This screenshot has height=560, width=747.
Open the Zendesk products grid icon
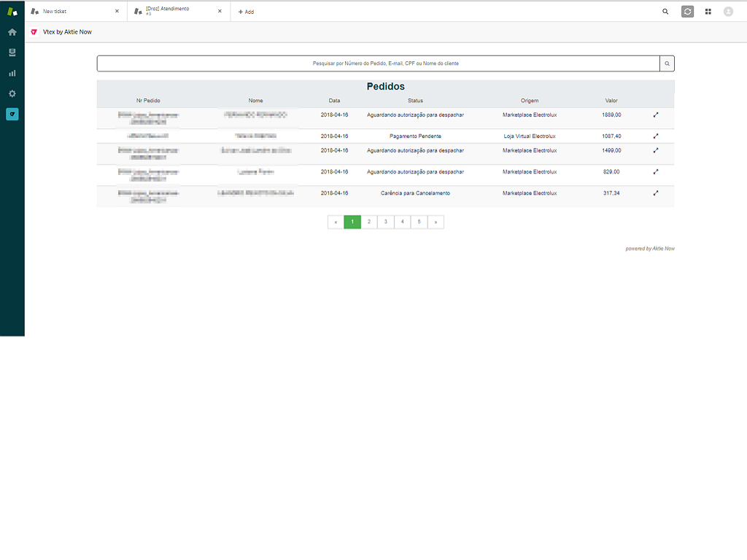tap(708, 12)
